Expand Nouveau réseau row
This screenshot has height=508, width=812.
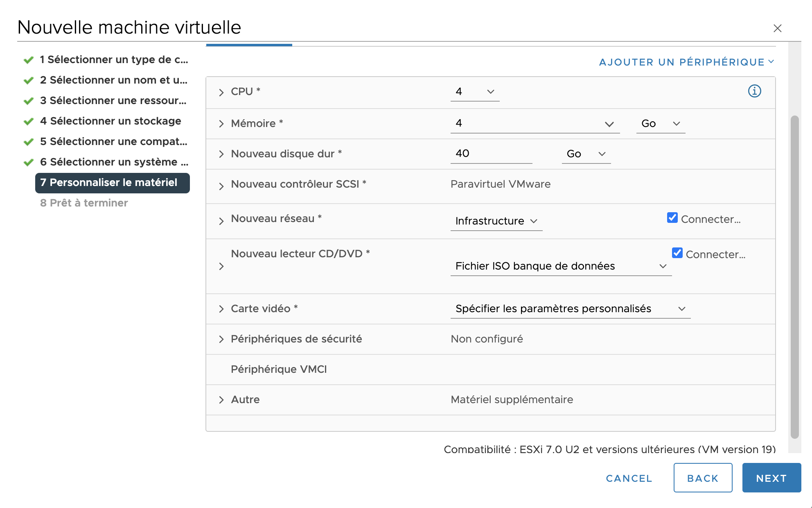pyautogui.click(x=221, y=221)
